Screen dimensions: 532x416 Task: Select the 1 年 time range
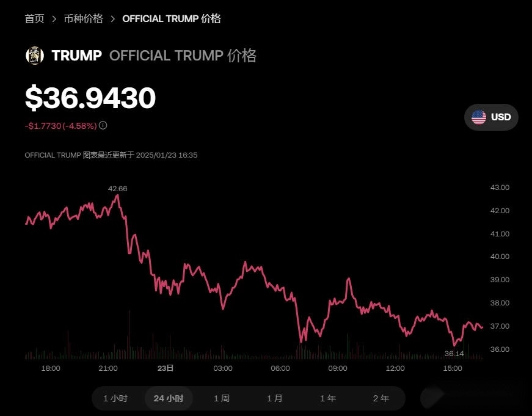328,398
